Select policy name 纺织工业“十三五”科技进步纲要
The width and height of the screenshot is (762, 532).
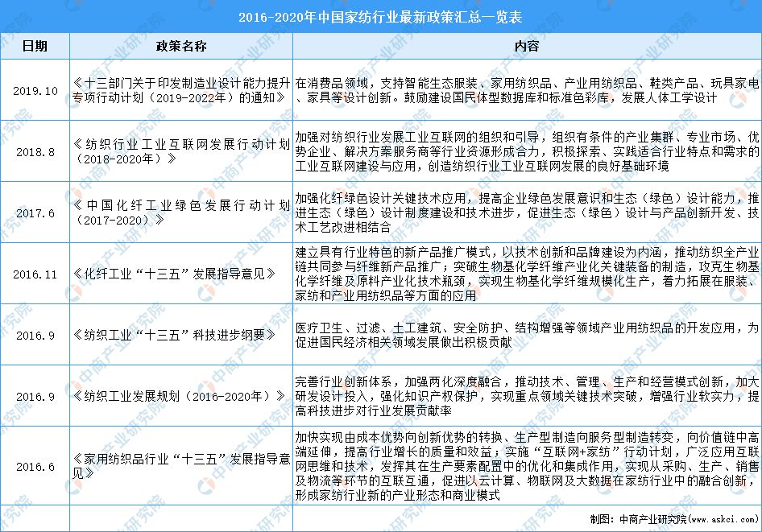174,335
